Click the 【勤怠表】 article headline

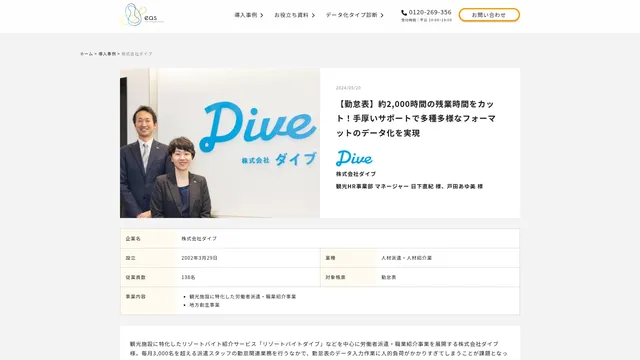click(x=416, y=118)
